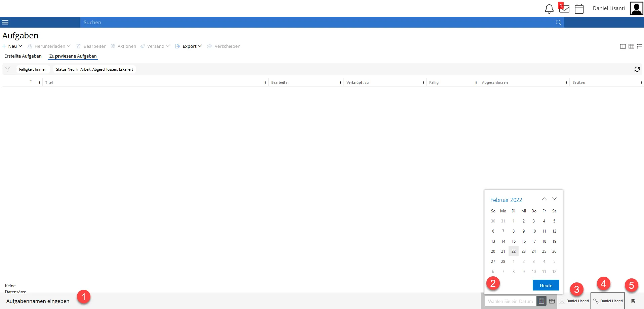Select January 31 in calendar

[503, 221]
